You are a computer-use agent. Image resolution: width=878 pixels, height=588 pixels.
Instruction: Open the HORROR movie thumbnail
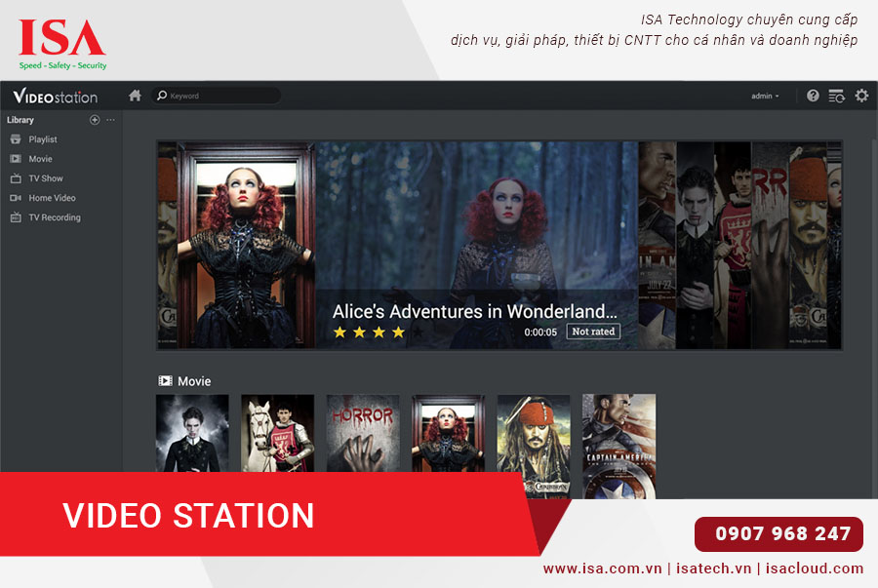coord(363,433)
